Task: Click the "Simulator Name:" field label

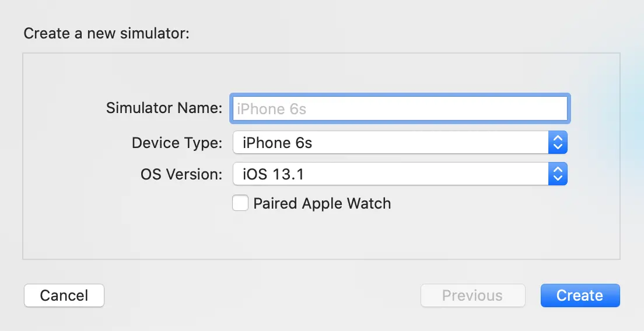Action: point(164,108)
